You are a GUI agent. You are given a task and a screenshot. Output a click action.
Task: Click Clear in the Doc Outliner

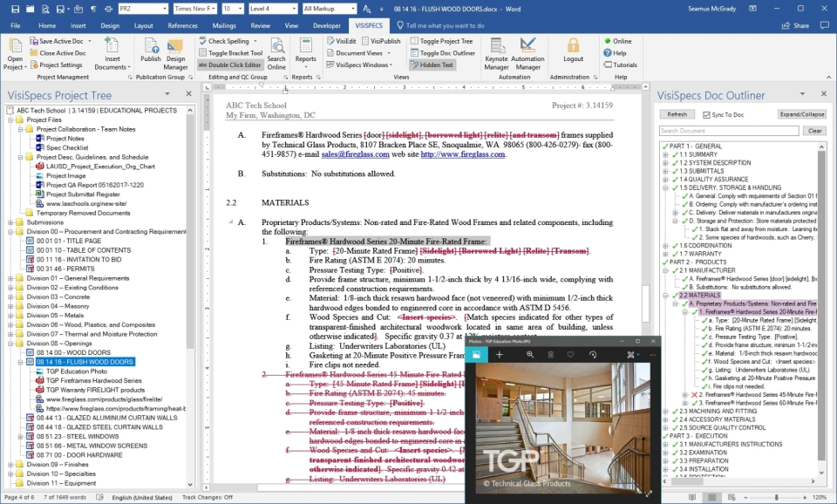point(814,131)
